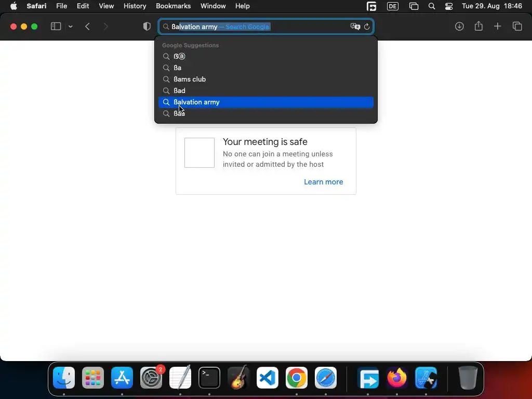Select the "ßⓐ" suggestion
The image size is (532, 399).
click(x=266, y=56)
